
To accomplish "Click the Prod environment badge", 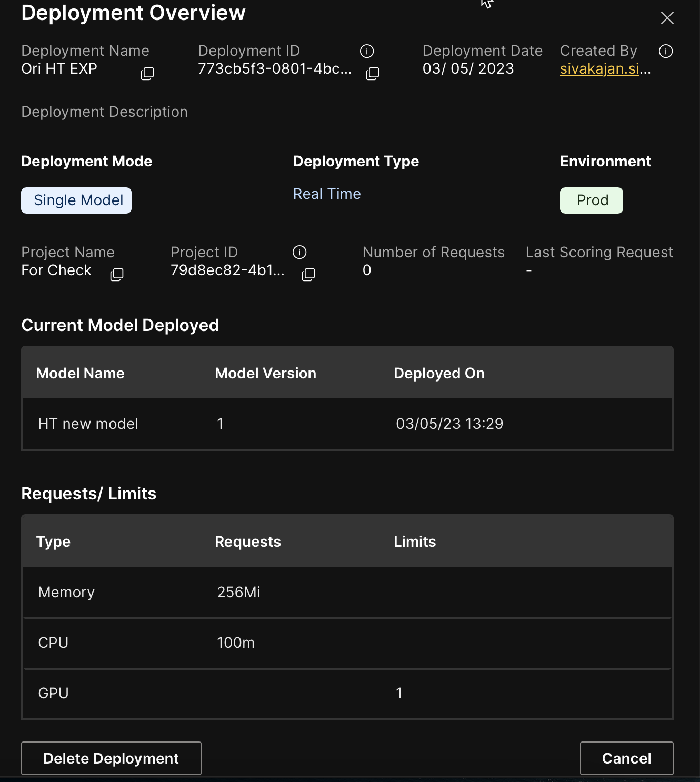I will 592,200.
